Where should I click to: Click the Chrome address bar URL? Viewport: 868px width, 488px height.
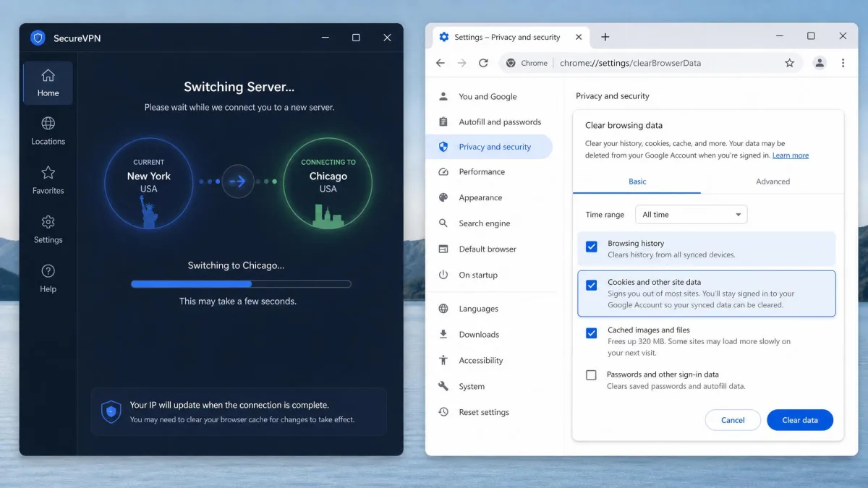630,63
